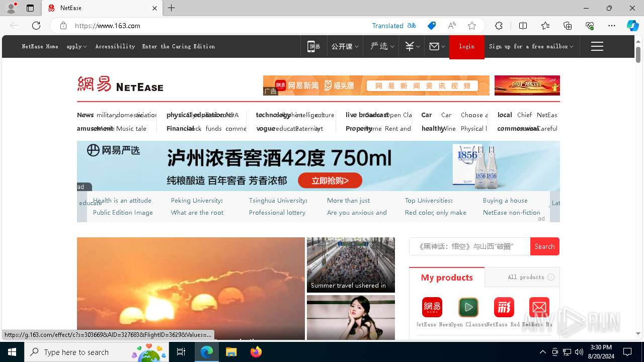644x362 pixels.
Task: Open Summer travel ushered in thumbnail
Action: click(351, 265)
